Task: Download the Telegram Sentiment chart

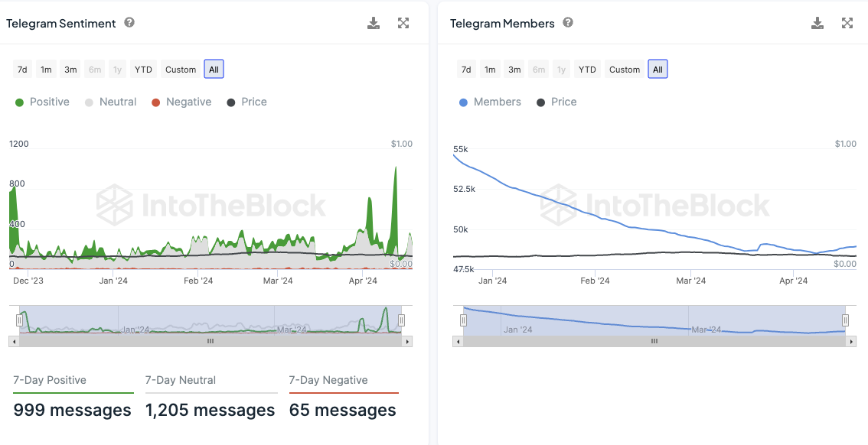Action: click(x=374, y=23)
